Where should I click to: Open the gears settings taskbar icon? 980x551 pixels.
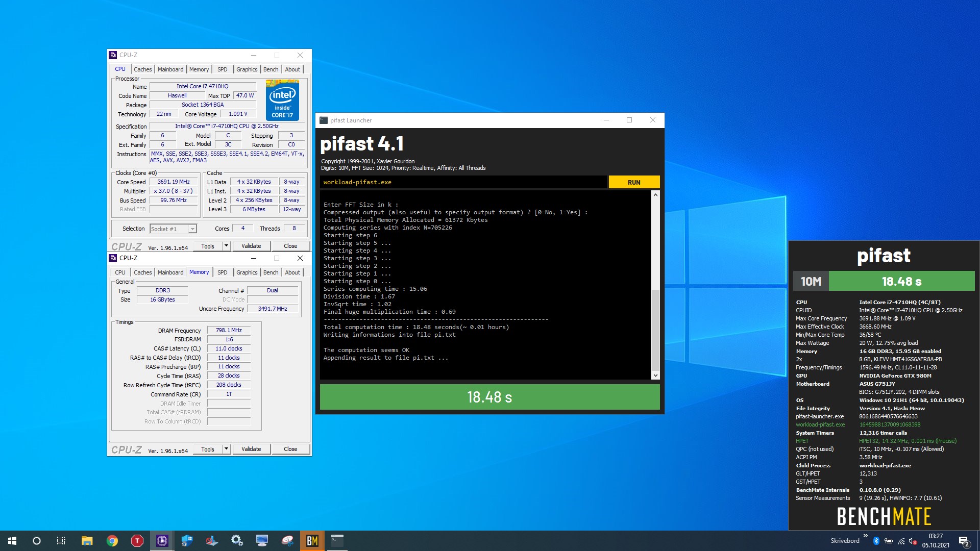coord(237,541)
